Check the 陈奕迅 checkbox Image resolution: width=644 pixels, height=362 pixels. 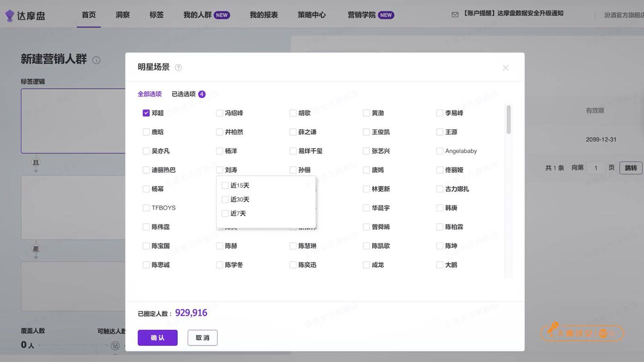tap(293, 265)
